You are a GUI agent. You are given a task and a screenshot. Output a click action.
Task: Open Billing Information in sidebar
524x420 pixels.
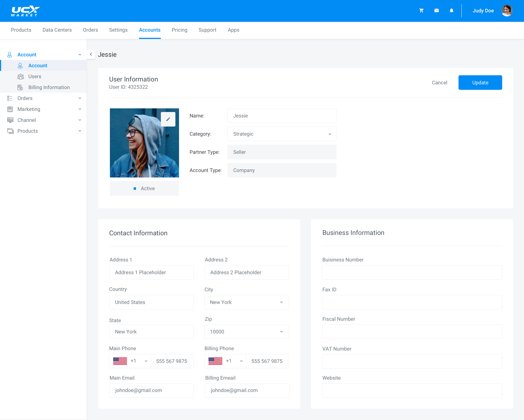tap(49, 87)
